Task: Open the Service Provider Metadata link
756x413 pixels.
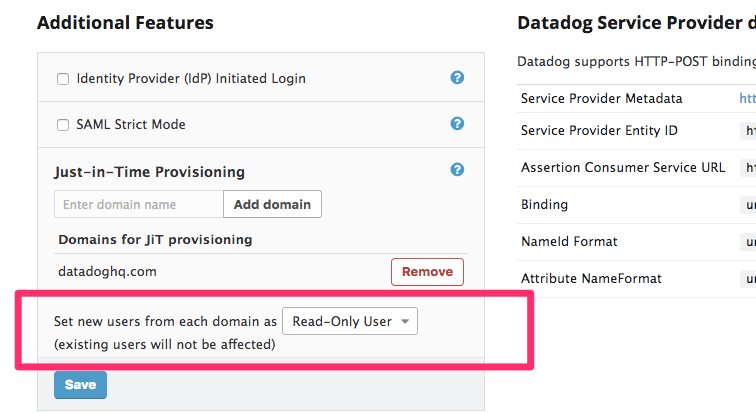Action: 747,98
